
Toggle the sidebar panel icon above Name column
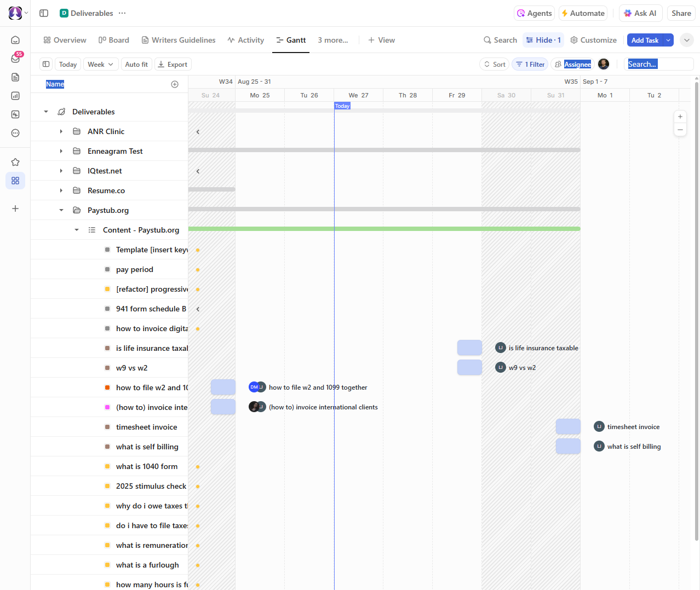46,64
